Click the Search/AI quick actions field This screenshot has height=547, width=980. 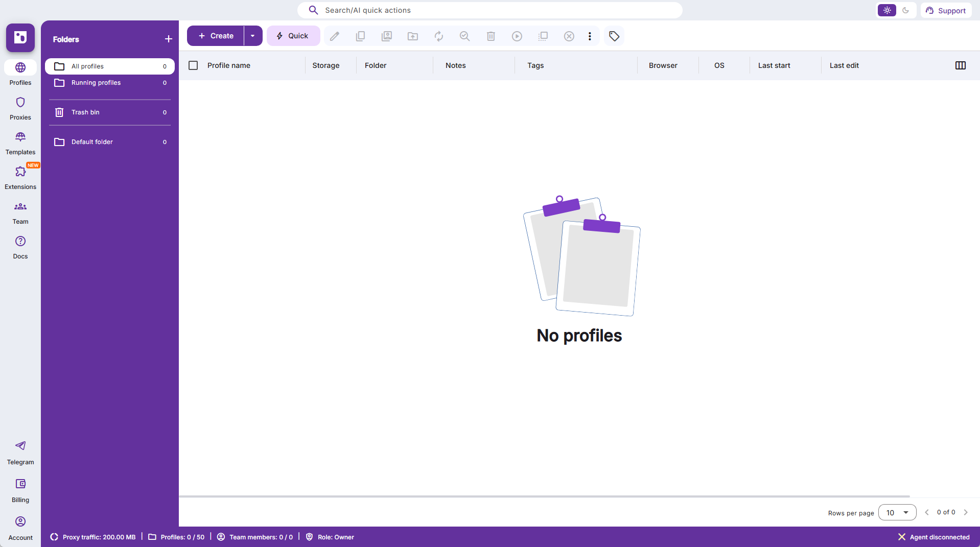coord(489,10)
